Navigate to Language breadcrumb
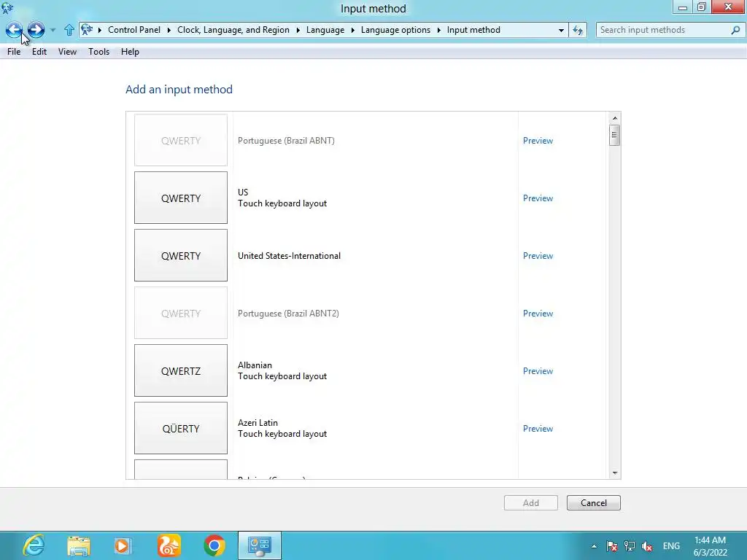The image size is (747, 560). (325, 30)
